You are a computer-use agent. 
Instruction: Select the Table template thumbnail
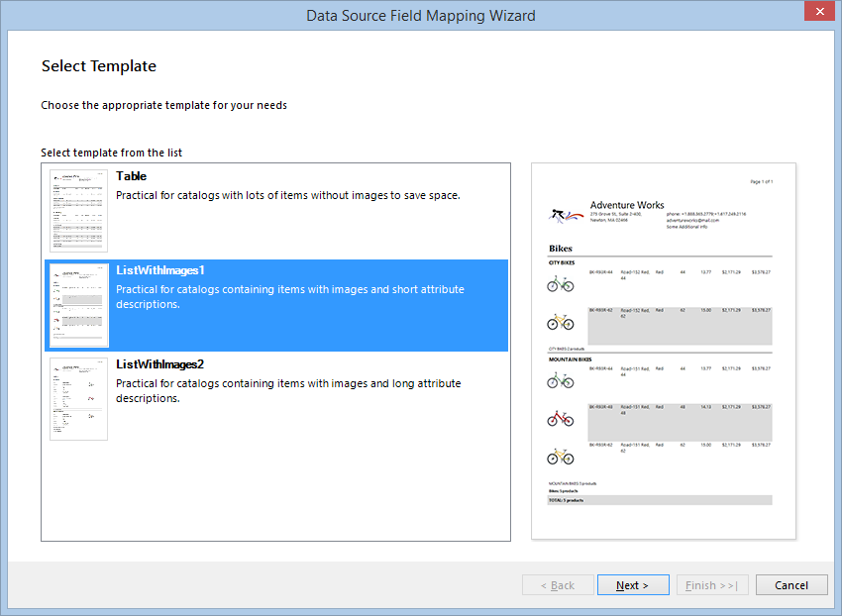point(77,210)
